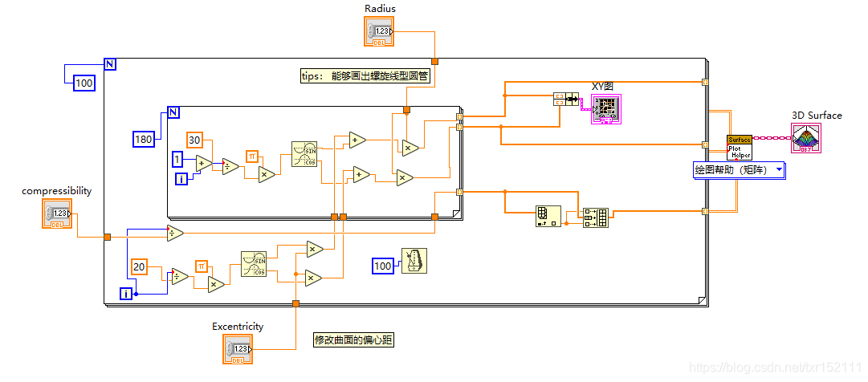Click the array function after Array Size
Screen dimensions: 868x382
pos(596,217)
